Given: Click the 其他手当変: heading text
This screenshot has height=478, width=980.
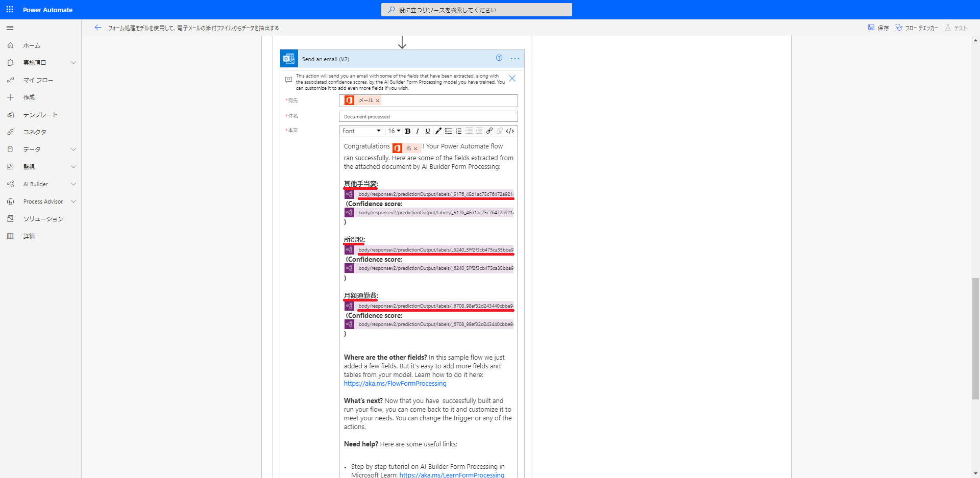Looking at the screenshot, I should point(361,184).
